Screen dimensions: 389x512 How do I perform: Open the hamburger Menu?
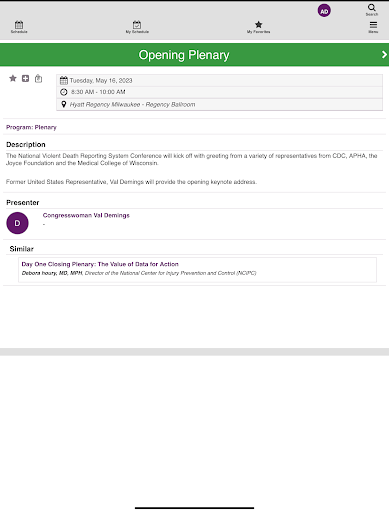point(373,27)
